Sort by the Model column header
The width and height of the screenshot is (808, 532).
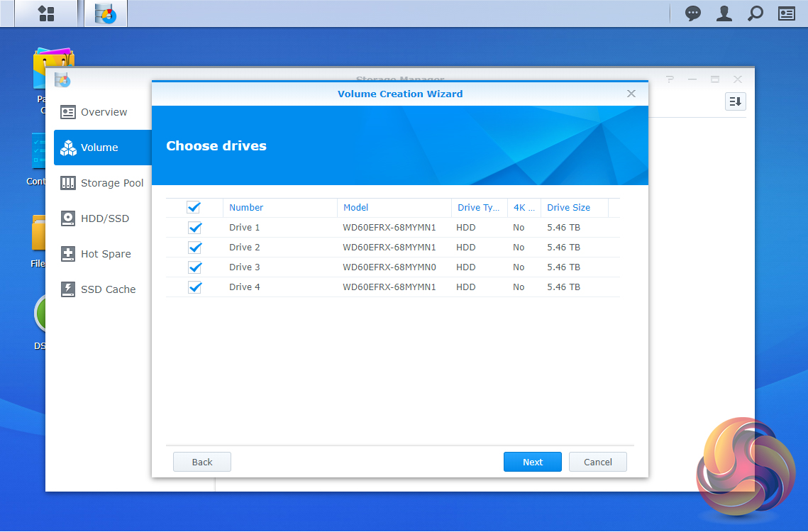coord(394,208)
